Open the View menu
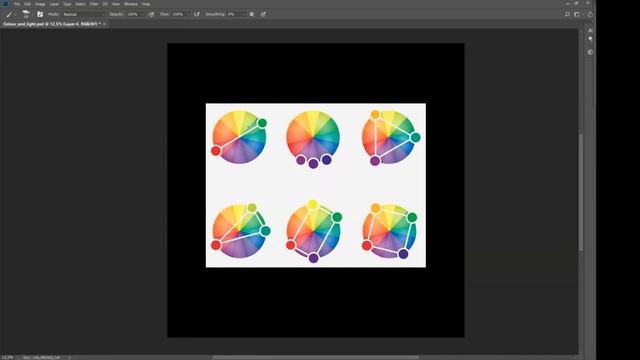 pyautogui.click(x=116, y=4)
